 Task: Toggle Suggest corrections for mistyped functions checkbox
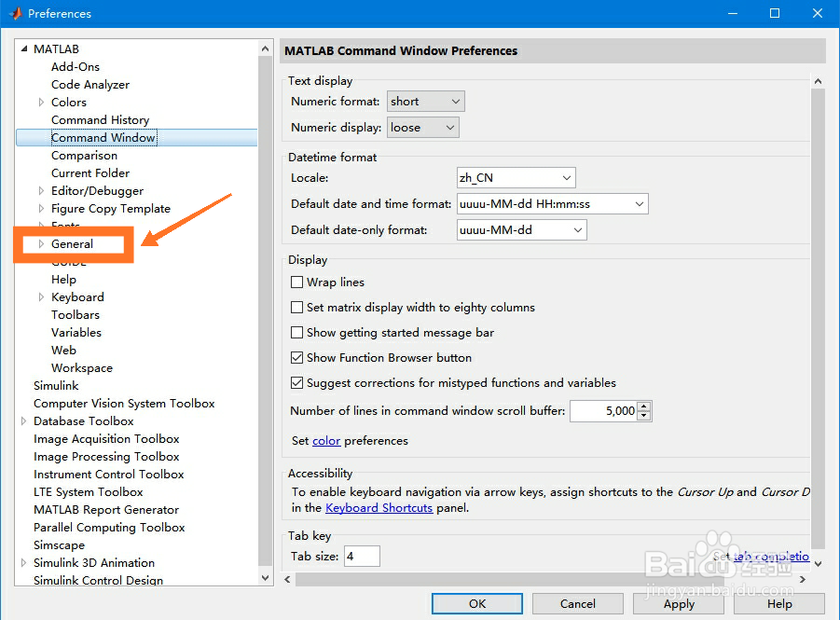pos(296,382)
